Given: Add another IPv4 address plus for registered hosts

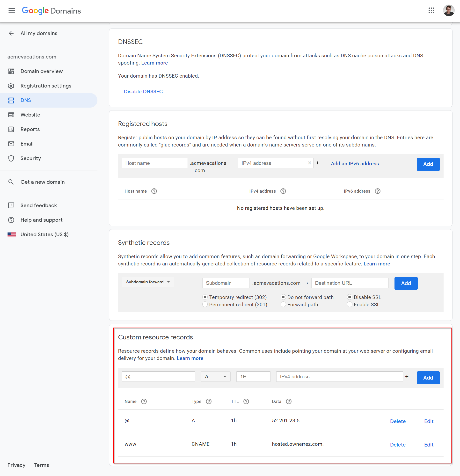Looking at the screenshot, I should [317, 163].
